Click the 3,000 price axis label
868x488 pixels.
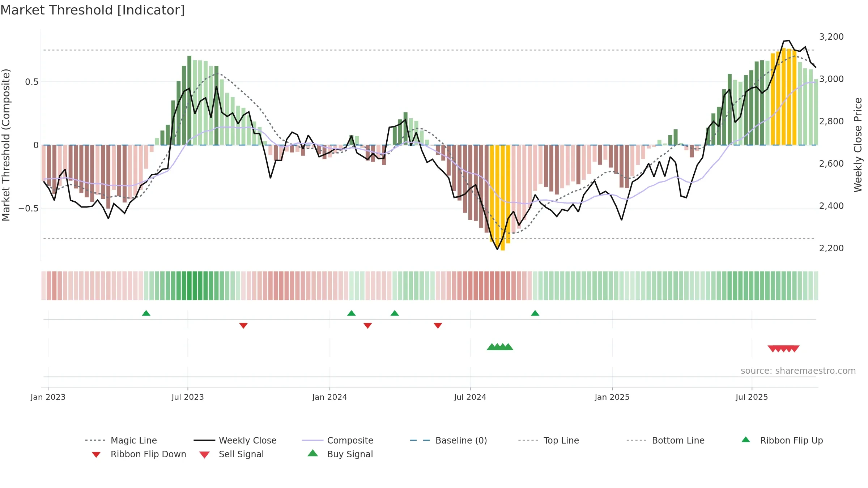[831, 79]
